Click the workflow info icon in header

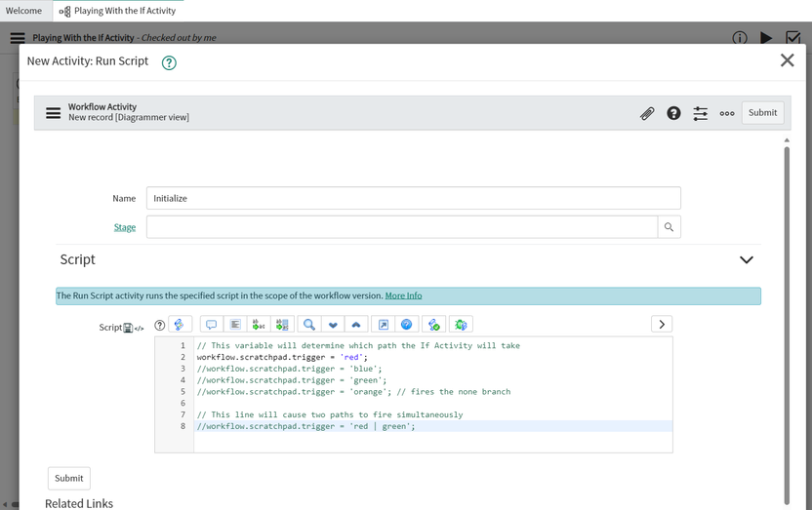(x=740, y=38)
